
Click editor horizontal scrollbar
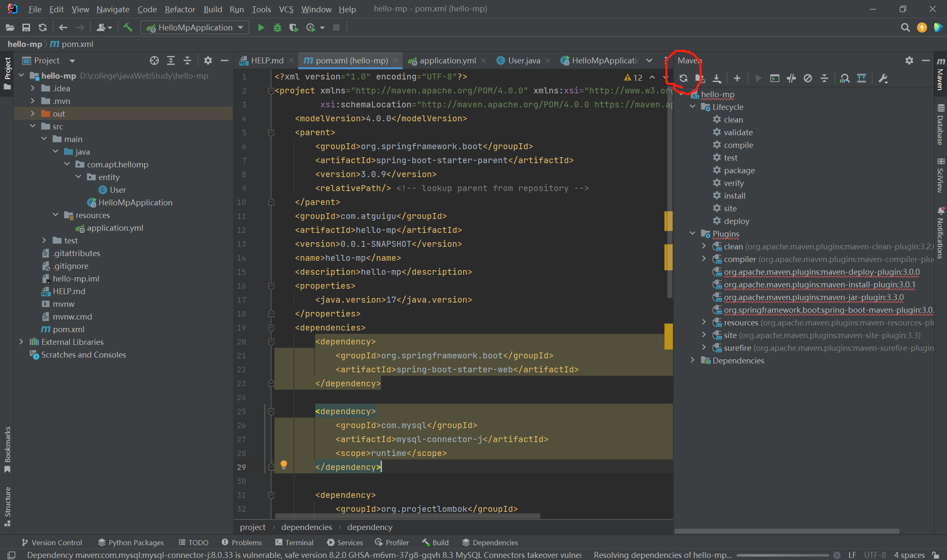click(407, 516)
